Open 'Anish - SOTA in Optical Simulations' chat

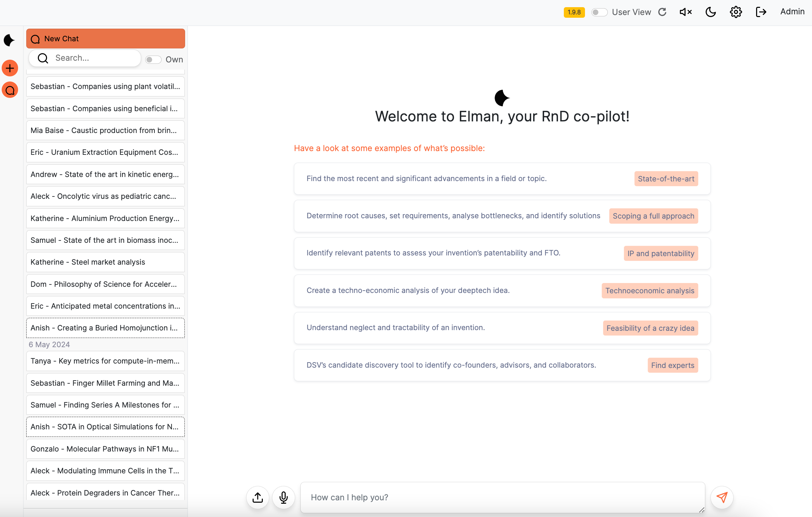(106, 427)
